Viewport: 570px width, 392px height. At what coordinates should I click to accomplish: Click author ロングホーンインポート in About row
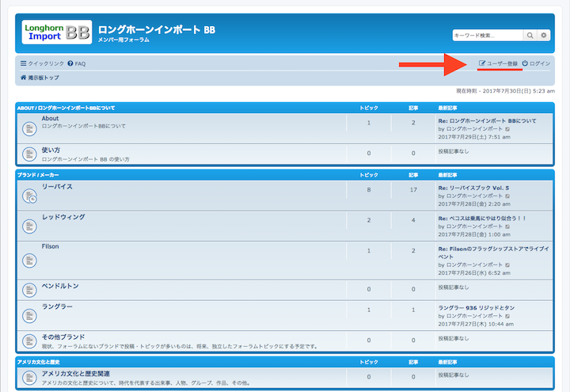click(474, 129)
